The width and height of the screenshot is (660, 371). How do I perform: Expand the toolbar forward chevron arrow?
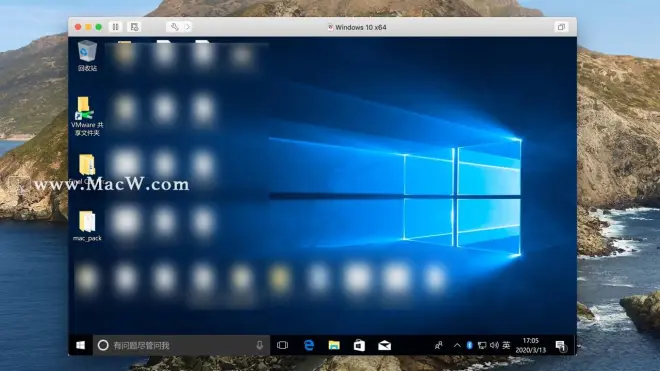(x=188, y=27)
